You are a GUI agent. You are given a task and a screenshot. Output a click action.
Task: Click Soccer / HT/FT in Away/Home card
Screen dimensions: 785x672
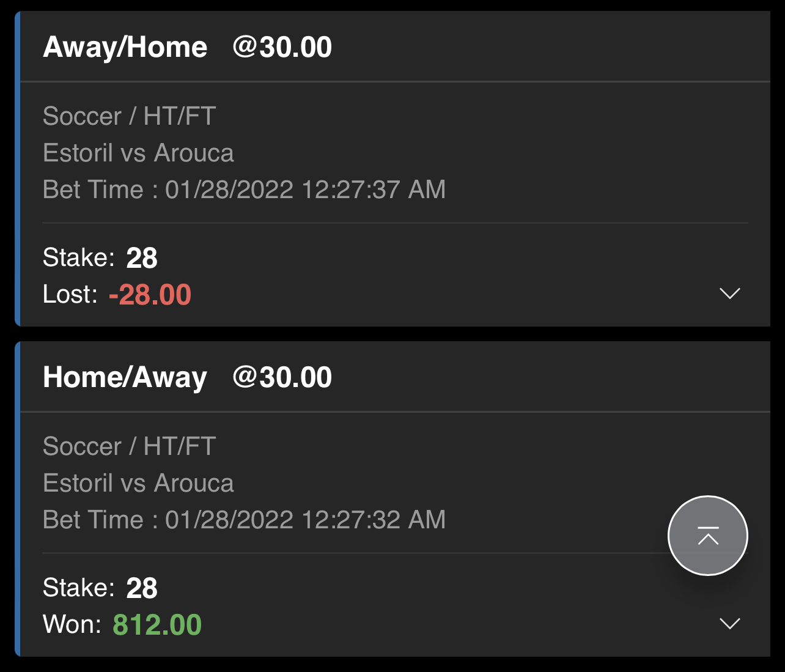pos(129,116)
